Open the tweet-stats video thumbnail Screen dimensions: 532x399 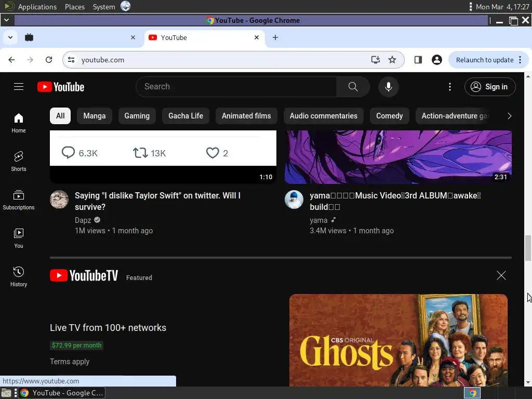tap(163, 157)
